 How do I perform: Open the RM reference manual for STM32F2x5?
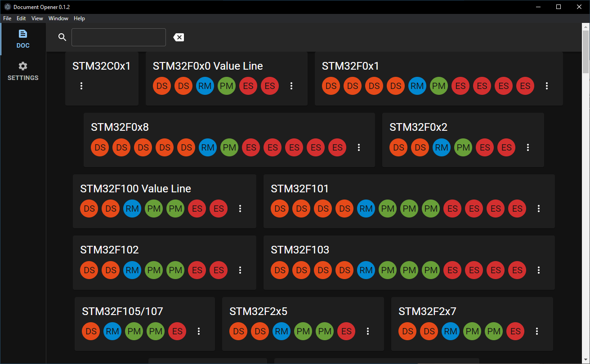click(x=282, y=331)
